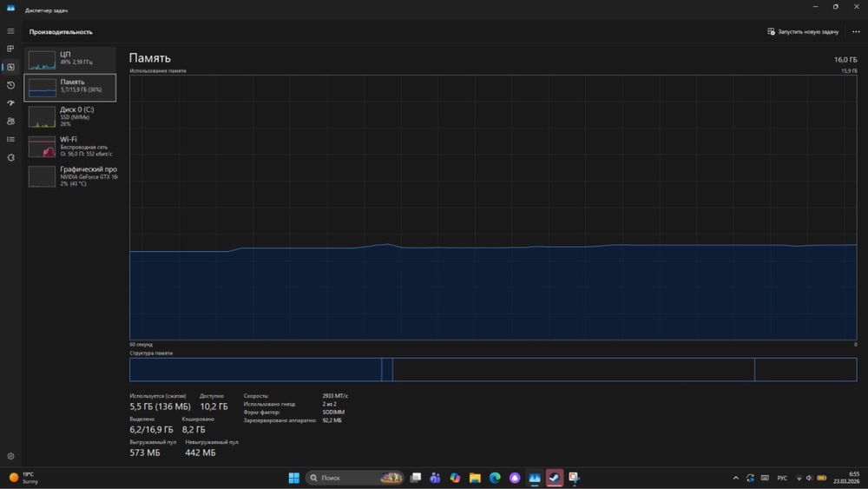Select the Диск 0 (C:) entry
868x489 pixels.
coord(70,116)
